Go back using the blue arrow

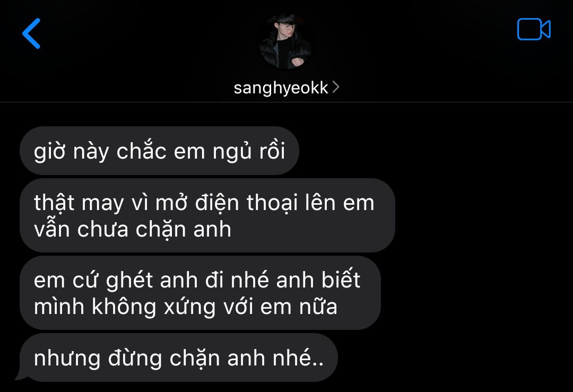(31, 33)
